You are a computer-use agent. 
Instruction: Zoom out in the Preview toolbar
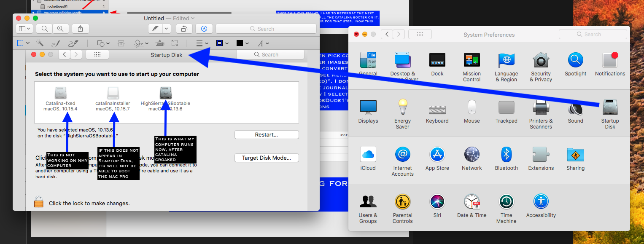point(44,29)
